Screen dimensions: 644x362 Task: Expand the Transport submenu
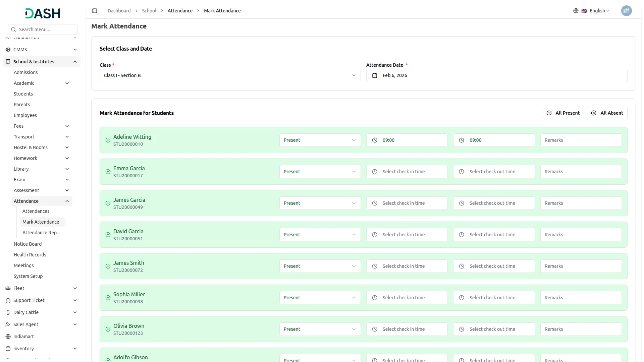[x=42, y=137]
